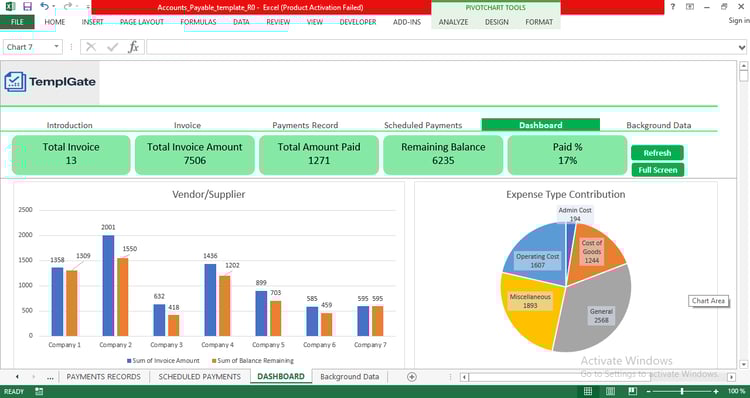The height and width of the screenshot is (398, 750).
Task: Select the PAYMENTS RECORDS sheet tab
Action: click(103, 377)
